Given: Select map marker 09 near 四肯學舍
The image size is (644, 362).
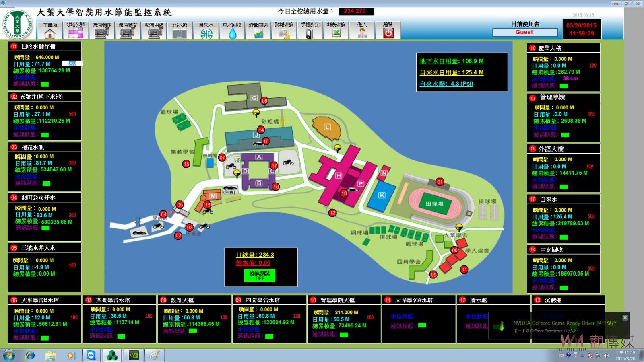Looking at the screenshot, I should point(433,275).
